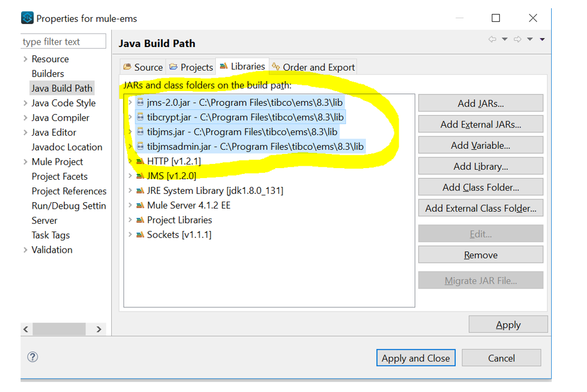The width and height of the screenshot is (587, 392).
Task: Expand the Java Code Style category
Action: coord(25,103)
